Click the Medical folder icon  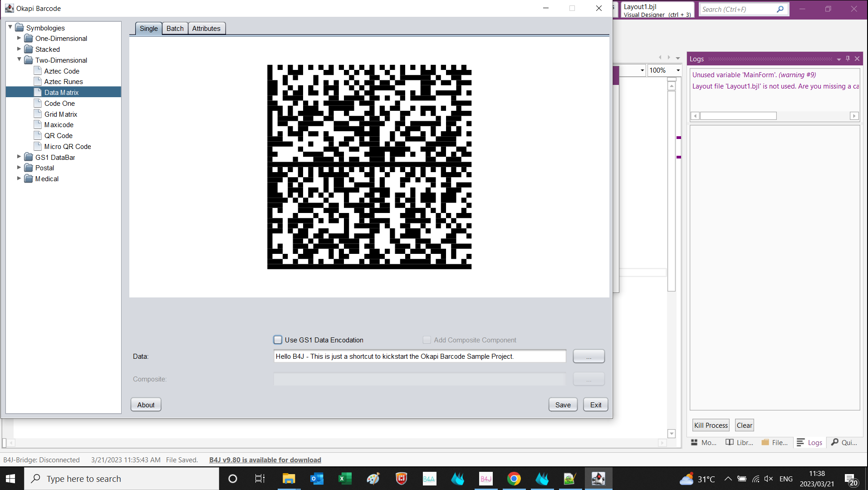[29, 178]
